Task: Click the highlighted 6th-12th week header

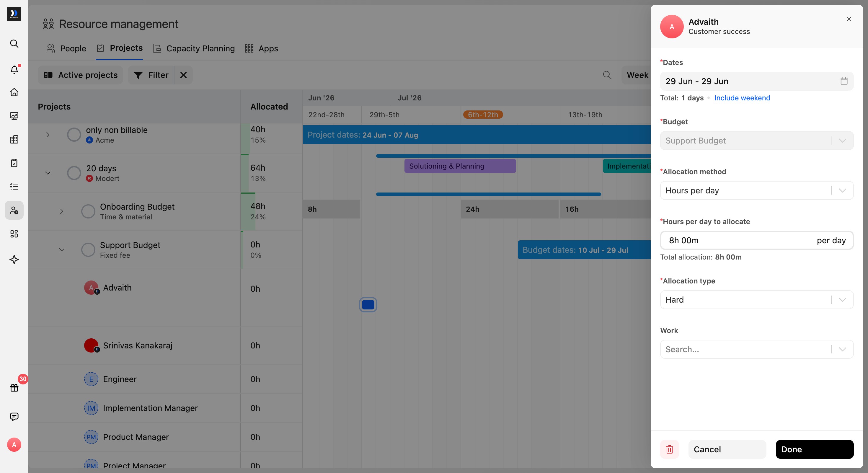Action: click(x=483, y=115)
